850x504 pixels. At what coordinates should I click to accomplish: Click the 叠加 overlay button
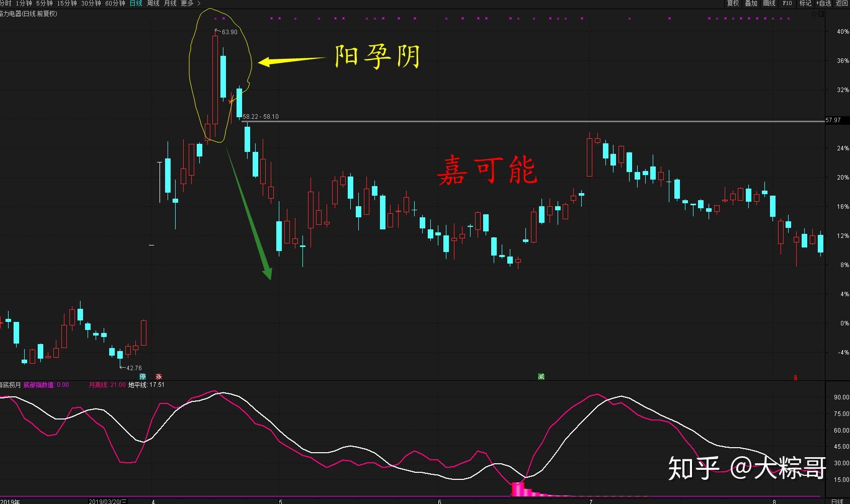[751, 4]
